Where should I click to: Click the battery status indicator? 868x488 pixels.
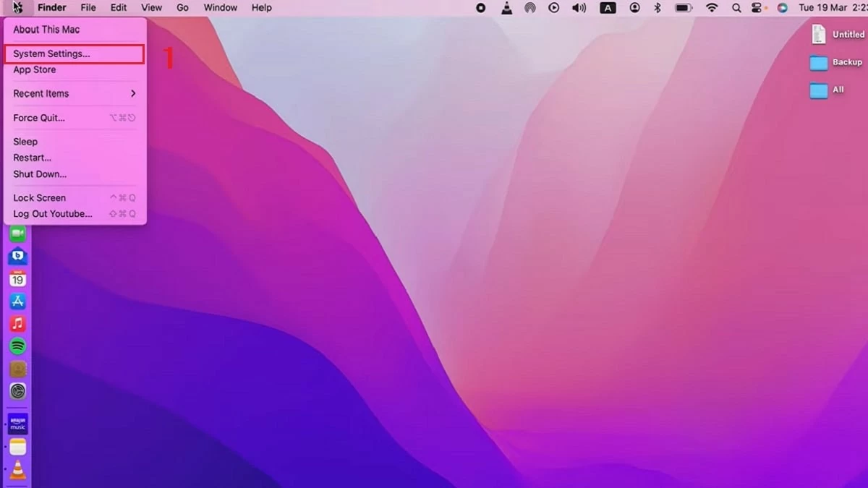683,8
